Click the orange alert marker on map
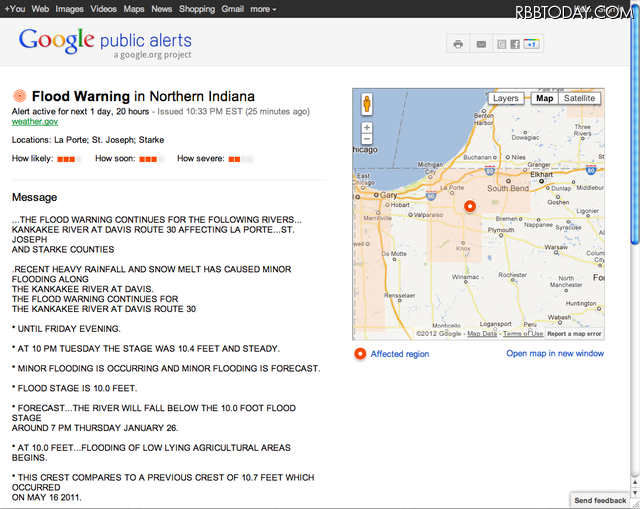Screen dimensions: 640x509 point(470,206)
